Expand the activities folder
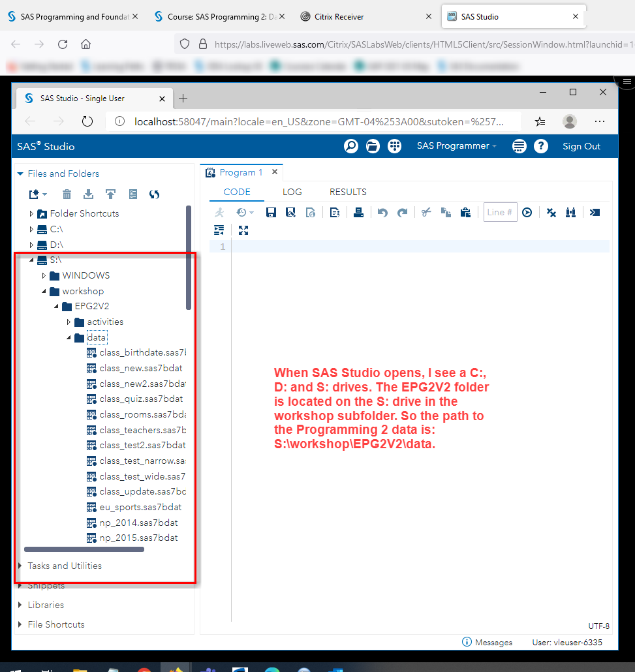The height and width of the screenshot is (672, 635). point(69,322)
